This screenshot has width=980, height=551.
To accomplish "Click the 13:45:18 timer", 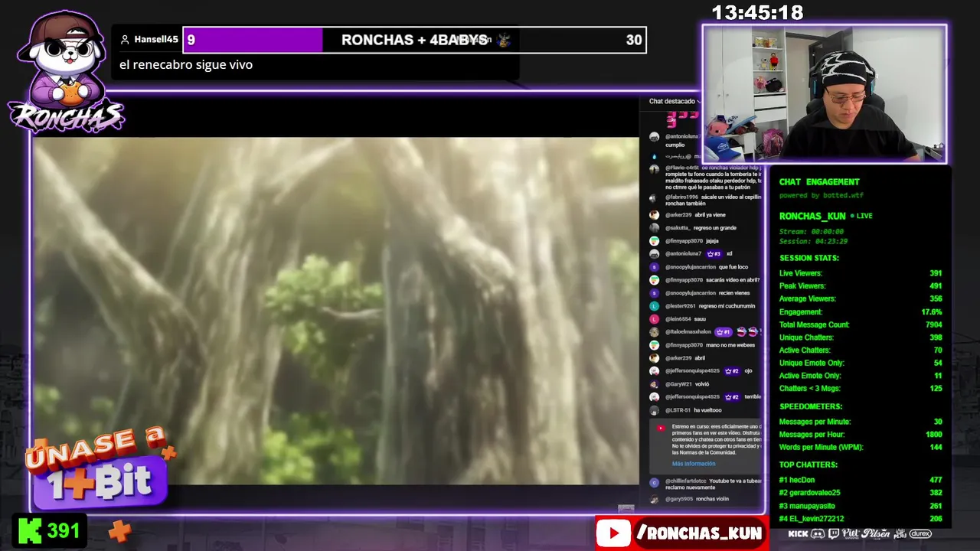I will (x=757, y=12).
